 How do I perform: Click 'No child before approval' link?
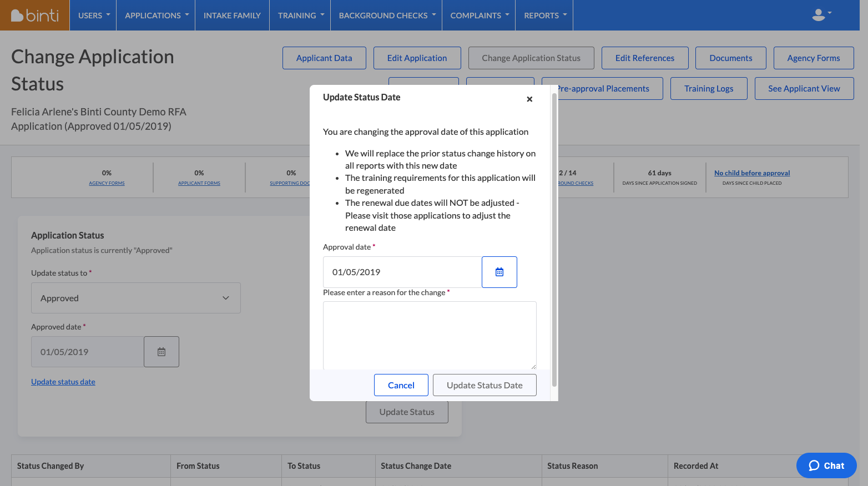(752, 173)
